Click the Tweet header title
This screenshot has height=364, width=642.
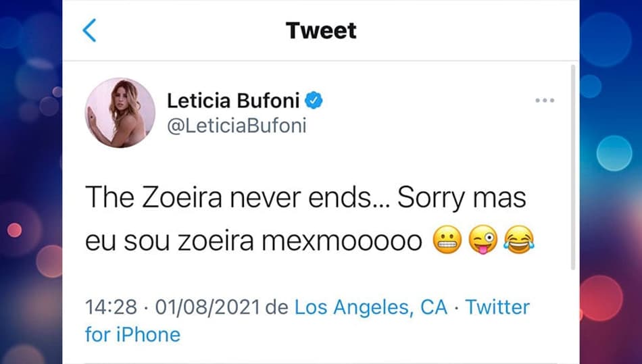click(x=321, y=30)
